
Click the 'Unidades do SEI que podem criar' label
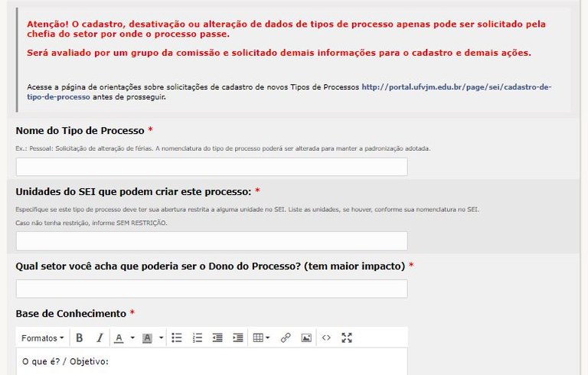click(133, 191)
